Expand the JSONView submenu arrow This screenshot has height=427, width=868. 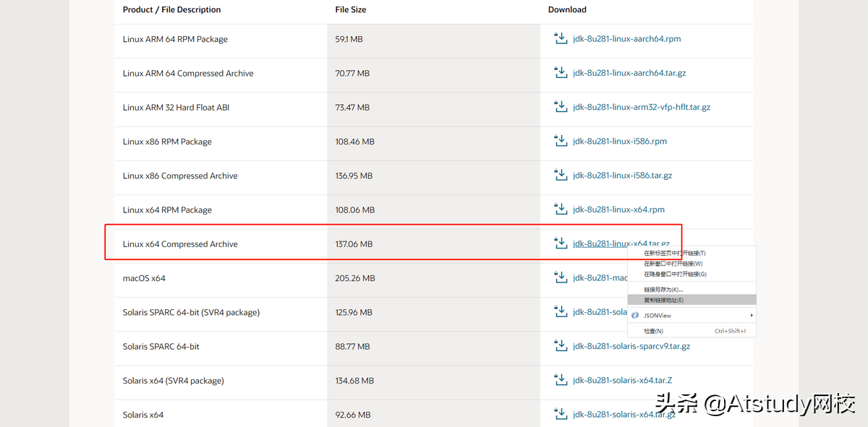[752, 316]
